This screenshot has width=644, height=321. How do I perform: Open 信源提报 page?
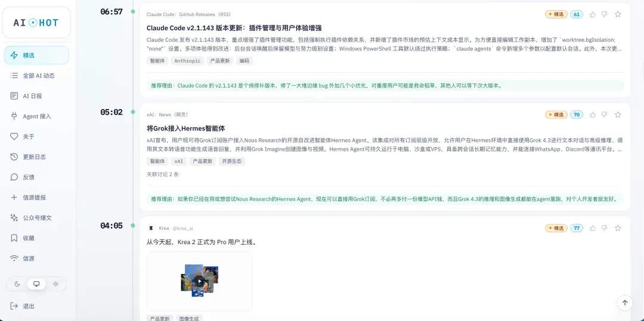(36, 197)
